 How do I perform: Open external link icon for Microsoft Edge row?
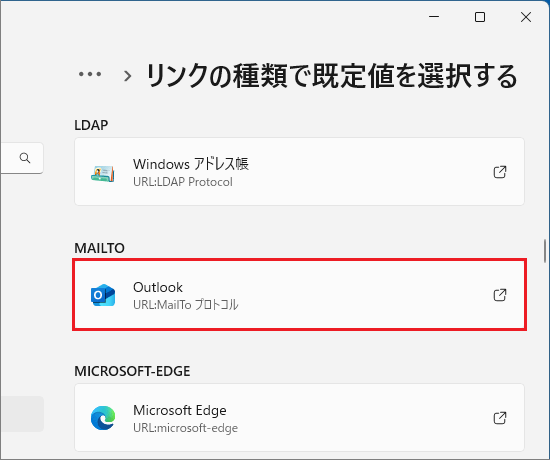click(500, 418)
